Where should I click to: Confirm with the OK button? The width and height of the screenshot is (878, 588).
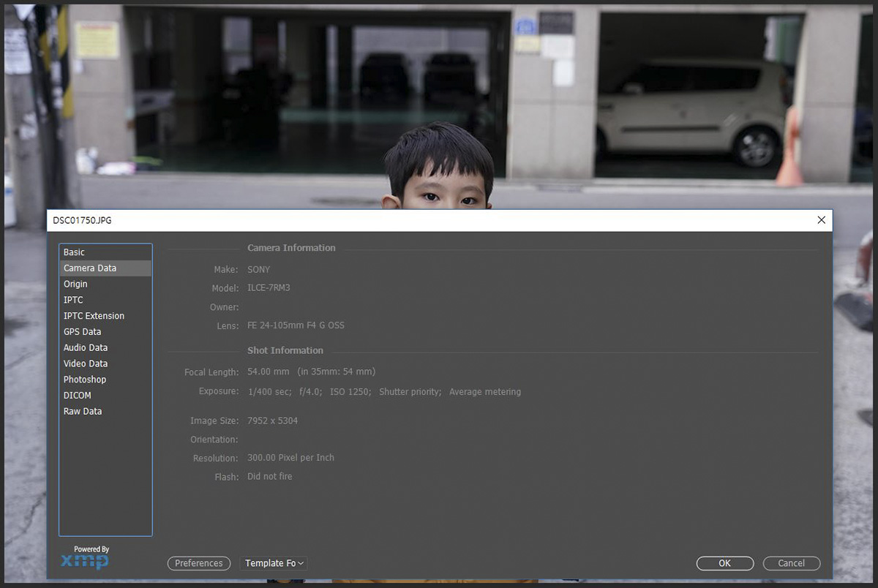pos(724,563)
